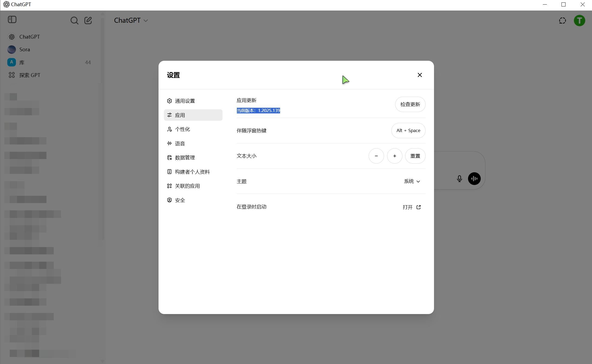This screenshot has width=592, height=364.
Task: Click the 文本大小 label
Action: pos(246,156)
